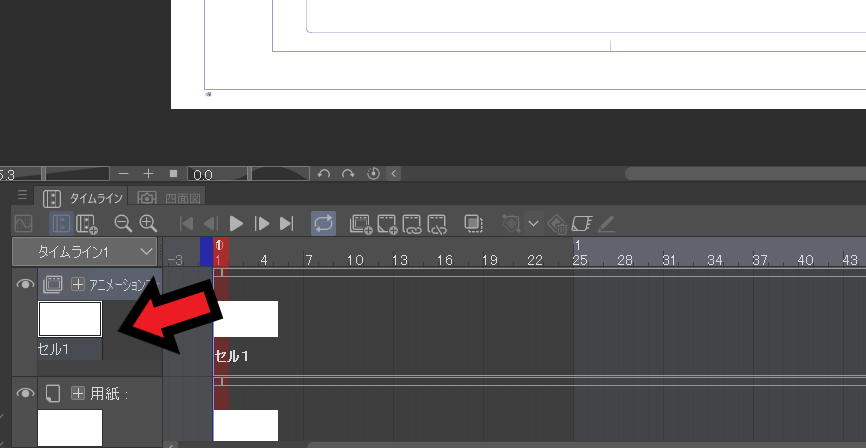Switch to the 四面図 tab
866x448 pixels.
(x=170, y=198)
